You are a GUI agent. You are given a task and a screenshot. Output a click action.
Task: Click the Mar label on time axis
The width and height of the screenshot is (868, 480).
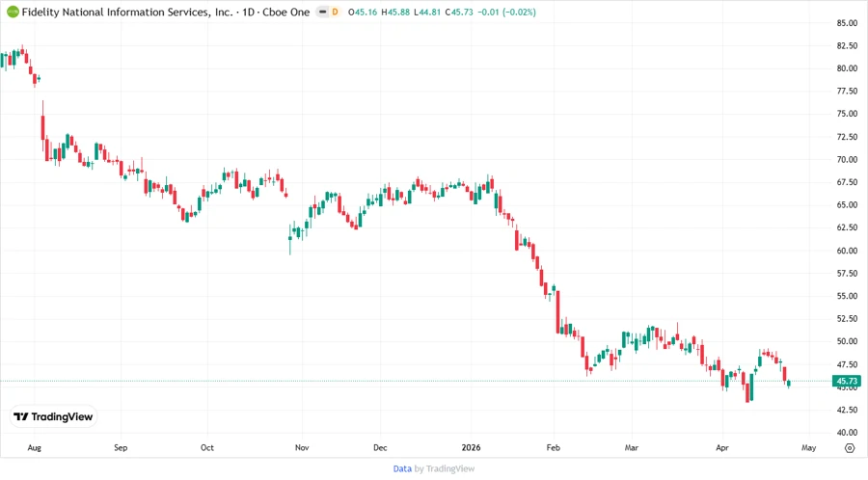click(x=632, y=448)
